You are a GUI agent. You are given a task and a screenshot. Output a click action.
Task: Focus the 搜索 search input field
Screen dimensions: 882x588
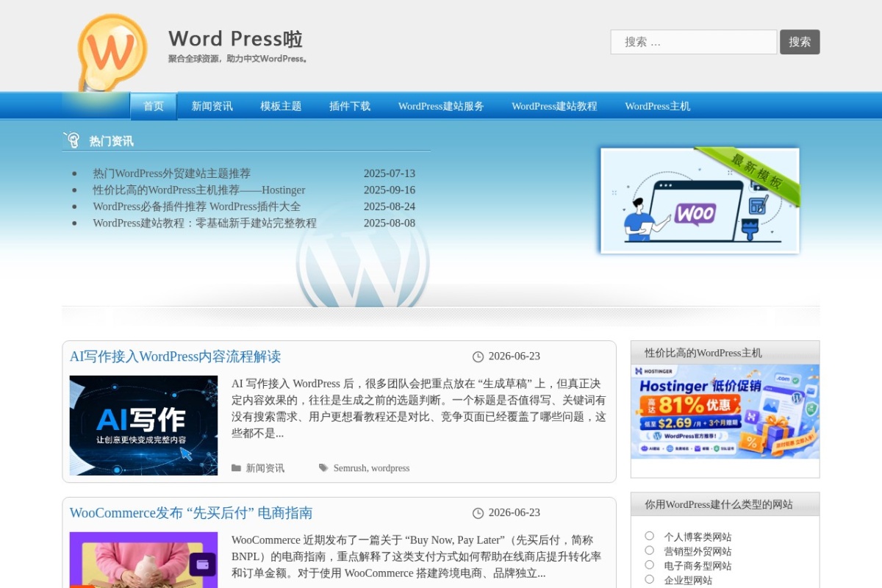click(x=694, y=42)
